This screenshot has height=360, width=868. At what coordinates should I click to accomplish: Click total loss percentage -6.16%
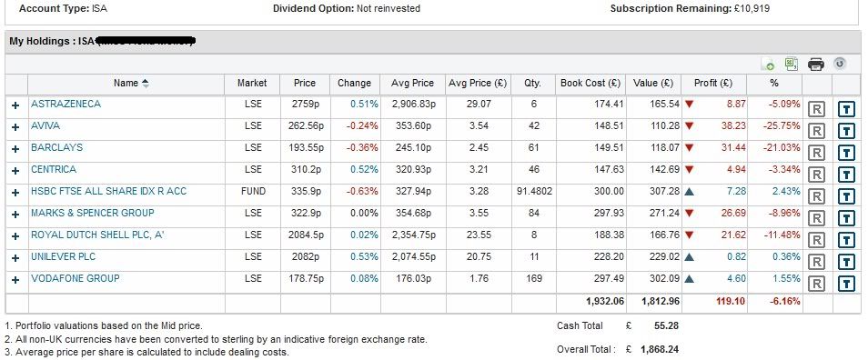point(784,302)
